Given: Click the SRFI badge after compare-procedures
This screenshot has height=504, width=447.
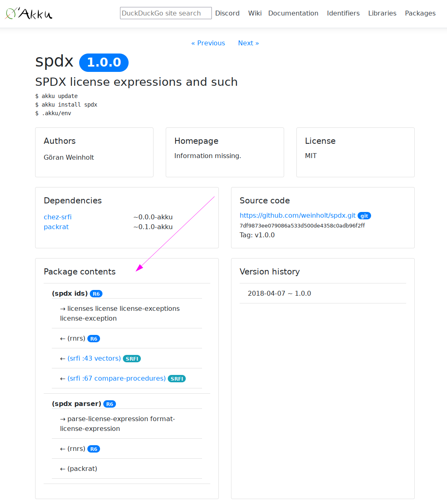Looking at the screenshot, I should pyautogui.click(x=177, y=379).
